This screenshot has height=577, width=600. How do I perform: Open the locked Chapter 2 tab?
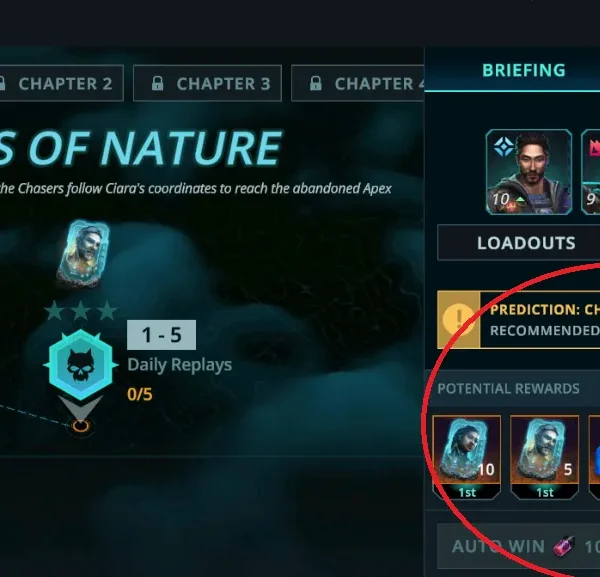61,83
